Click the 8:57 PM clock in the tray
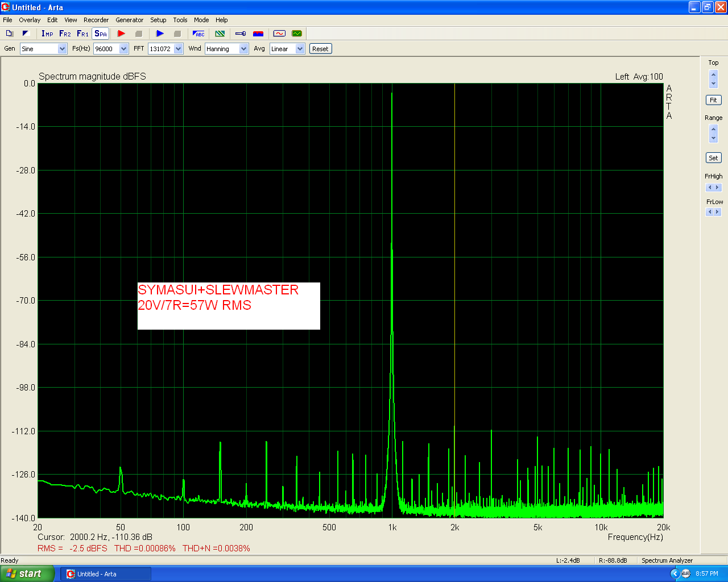 (x=707, y=574)
